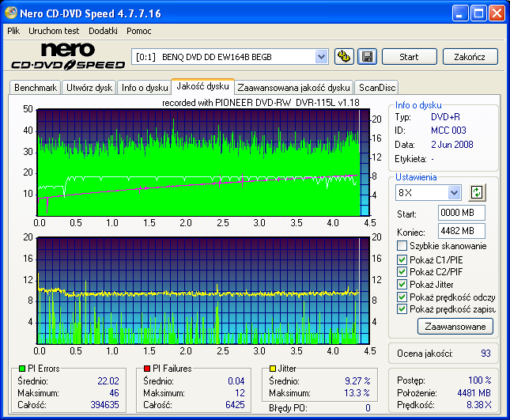Click PI Errors total 394635

click(x=104, y=405)
